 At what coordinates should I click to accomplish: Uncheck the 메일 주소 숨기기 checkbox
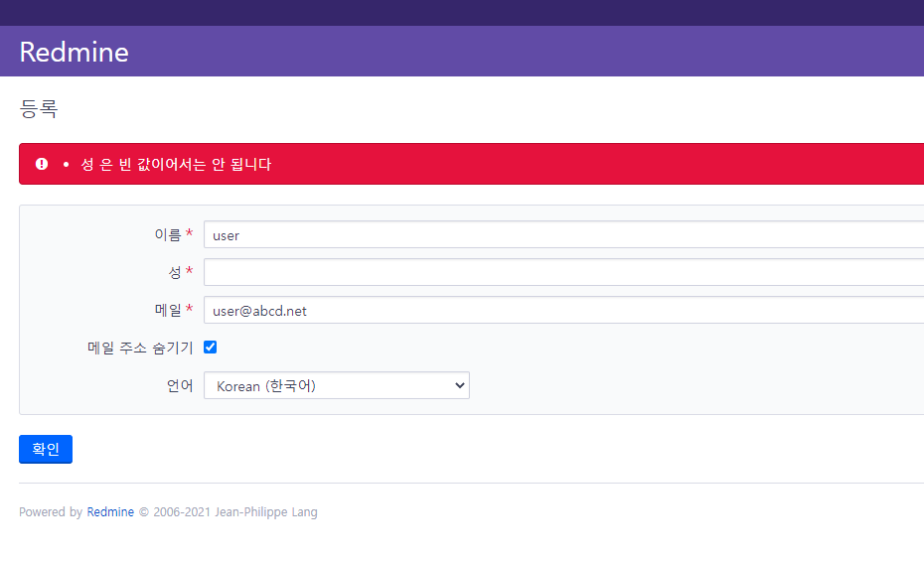[x=211, y=347]
